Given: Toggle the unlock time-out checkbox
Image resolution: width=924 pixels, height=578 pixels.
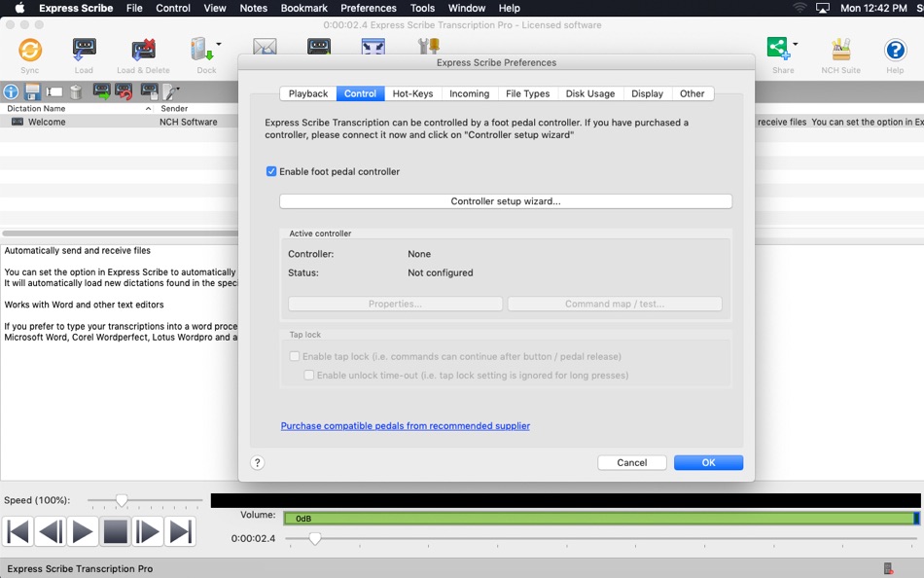Looking at the screenshot, I should coord(308,375).
